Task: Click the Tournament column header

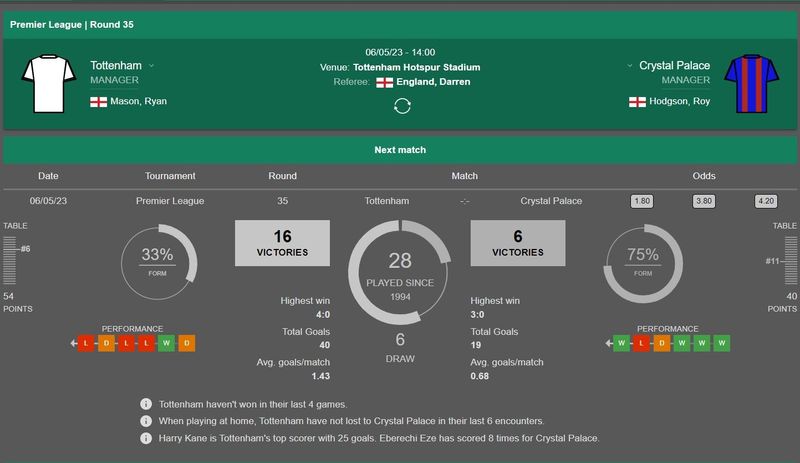Action: pyautogui.click(x=170, y=176)
